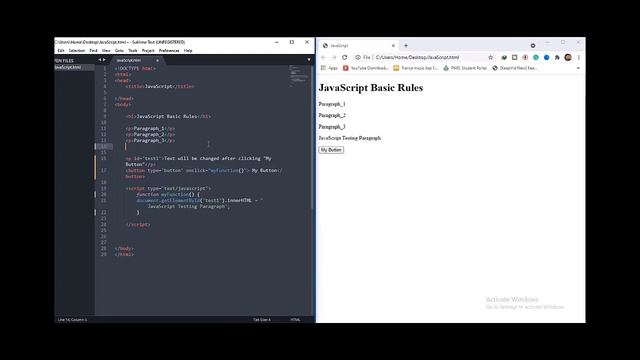
Task: Open the Tools menu in Sublime Text
Action: [133, 51]
